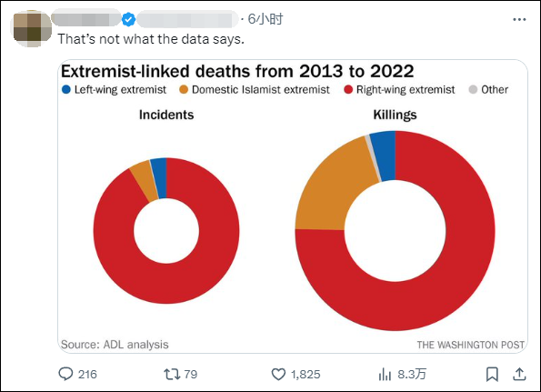
Task: Click the retweet icon
Action: tap(172, 374)
